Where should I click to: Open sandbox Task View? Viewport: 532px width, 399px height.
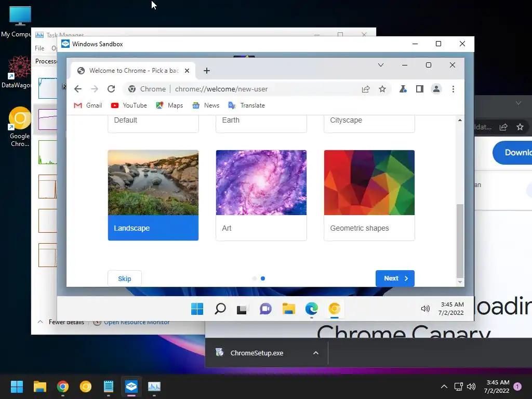coord(243,309)
